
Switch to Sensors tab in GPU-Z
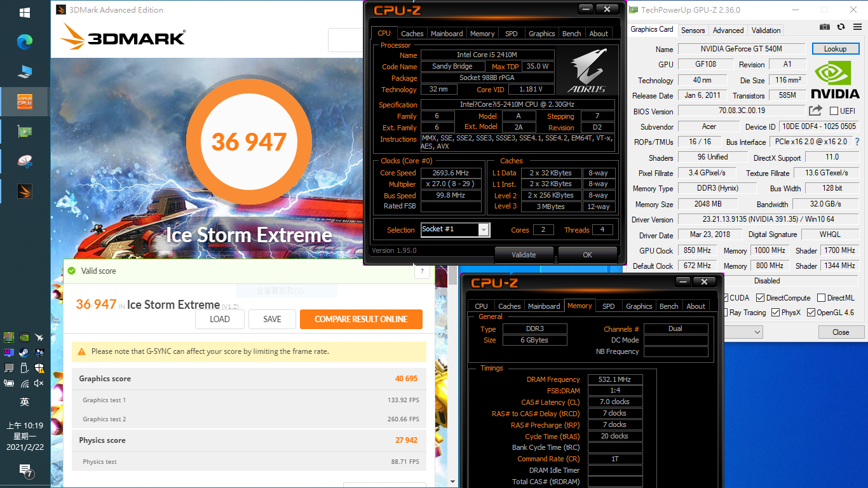(693, 30)
